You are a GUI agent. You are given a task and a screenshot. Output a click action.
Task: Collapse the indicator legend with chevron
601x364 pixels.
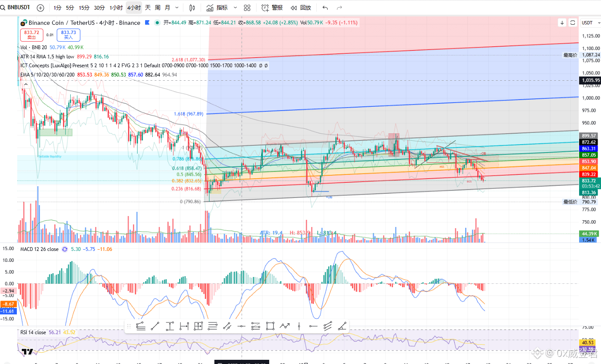26,84
